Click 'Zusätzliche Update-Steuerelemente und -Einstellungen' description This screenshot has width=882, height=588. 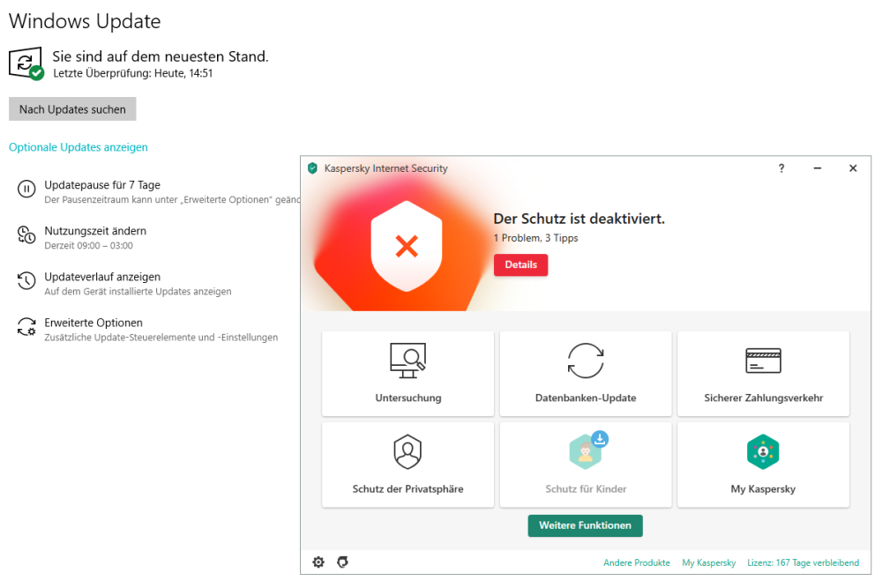coord(161,338)
